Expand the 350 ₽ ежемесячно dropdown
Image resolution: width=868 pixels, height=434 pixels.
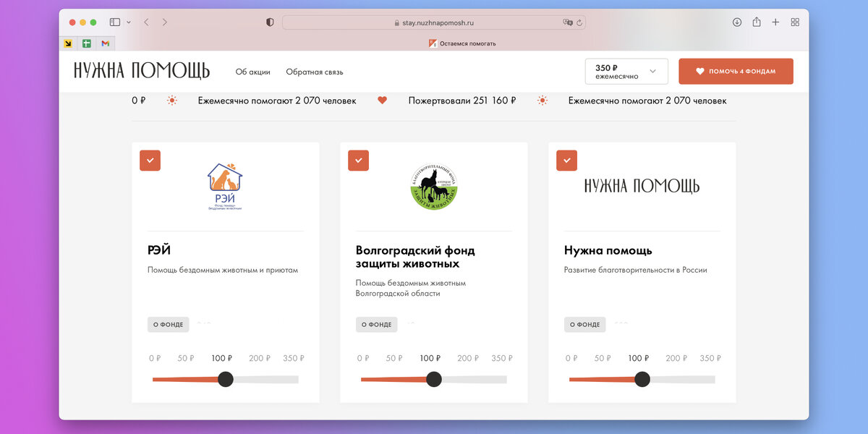coord(626,72)
